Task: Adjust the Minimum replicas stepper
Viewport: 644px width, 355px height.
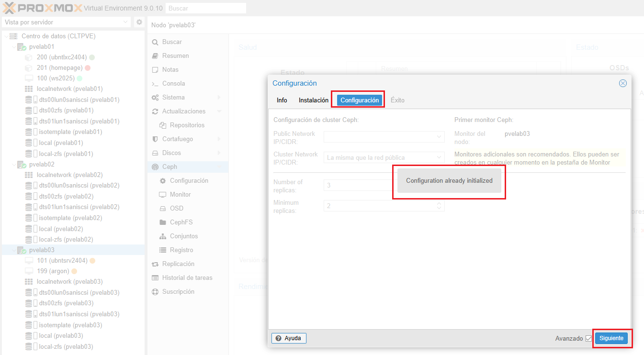Action: coord(439,206)
